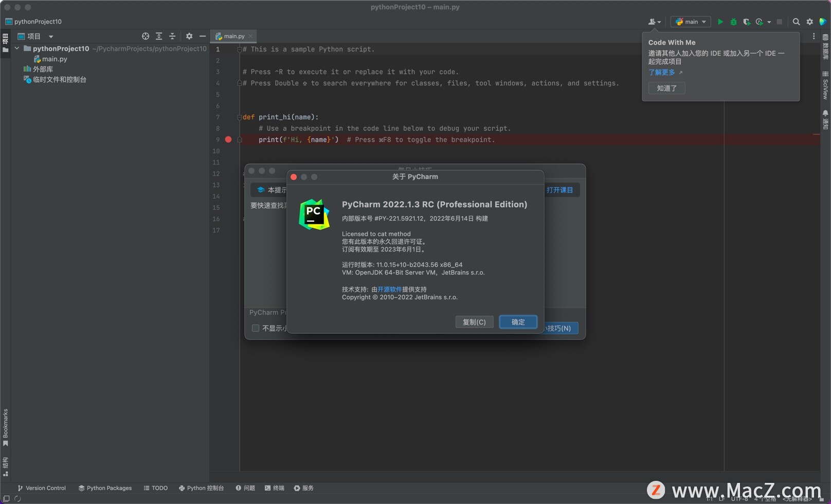Fold the comment block at line 1
This screenshot has height=504, width=831.
click(x=240, y=49)
